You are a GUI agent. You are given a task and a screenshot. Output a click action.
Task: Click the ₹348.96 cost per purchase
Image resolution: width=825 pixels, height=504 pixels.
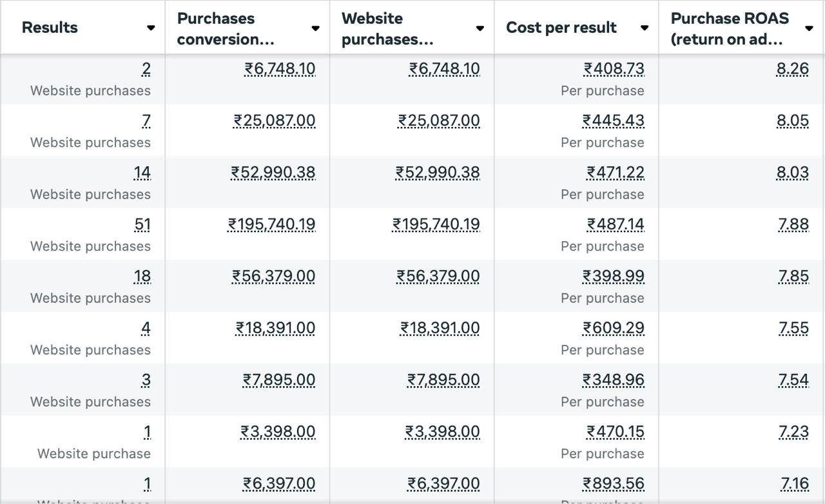pyautogui.click(x=614, y=380)
